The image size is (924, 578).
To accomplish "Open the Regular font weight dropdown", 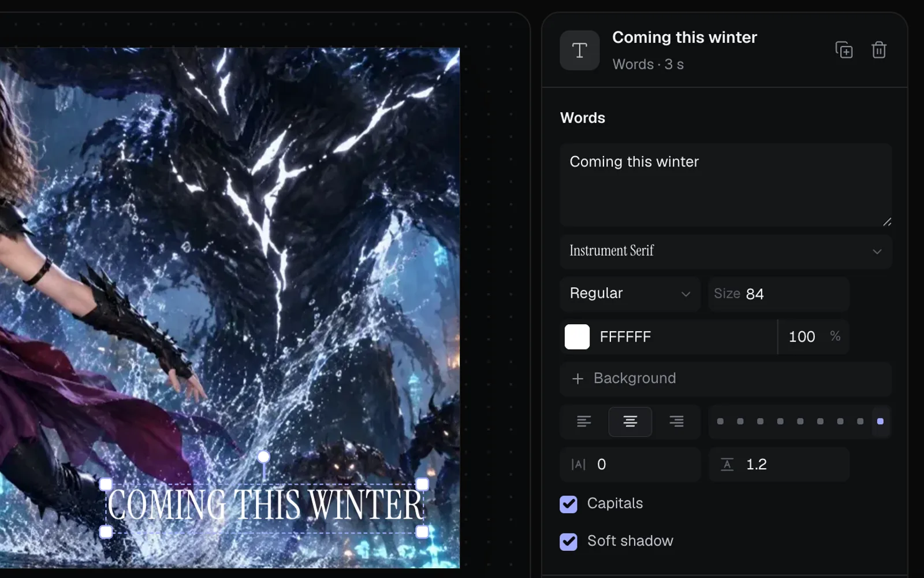I will coord(630,294).
